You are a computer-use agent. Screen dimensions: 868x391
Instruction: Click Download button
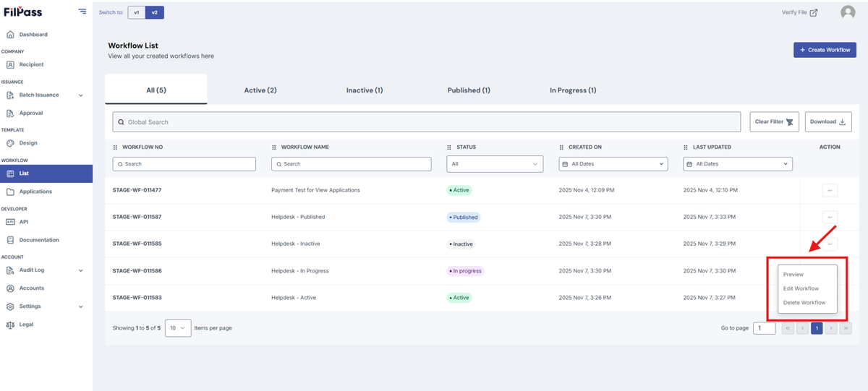pyautogui.click(x=827, y=121)
